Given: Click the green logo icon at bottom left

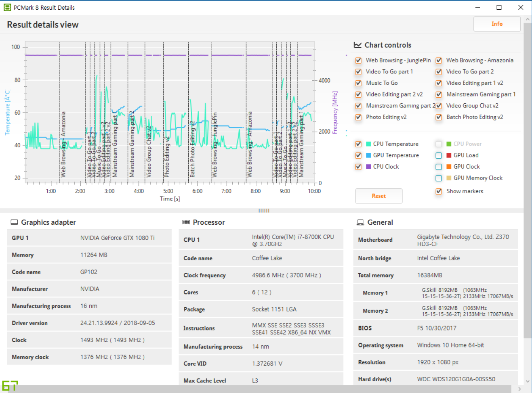Looking at the screenshot, I should coord(10,386).
